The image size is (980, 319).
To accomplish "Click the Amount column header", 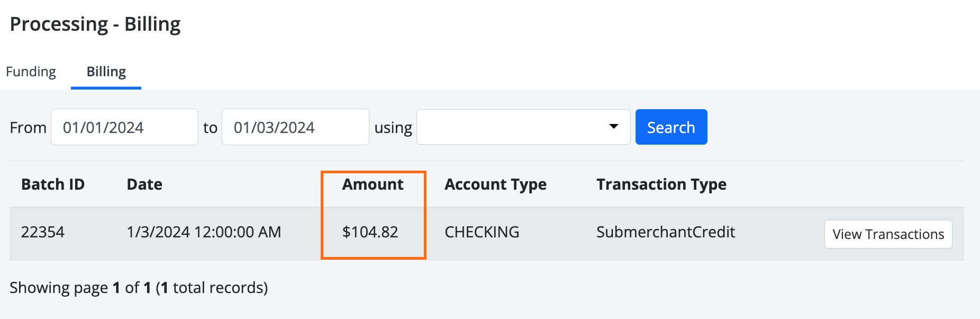I will 373,184.
